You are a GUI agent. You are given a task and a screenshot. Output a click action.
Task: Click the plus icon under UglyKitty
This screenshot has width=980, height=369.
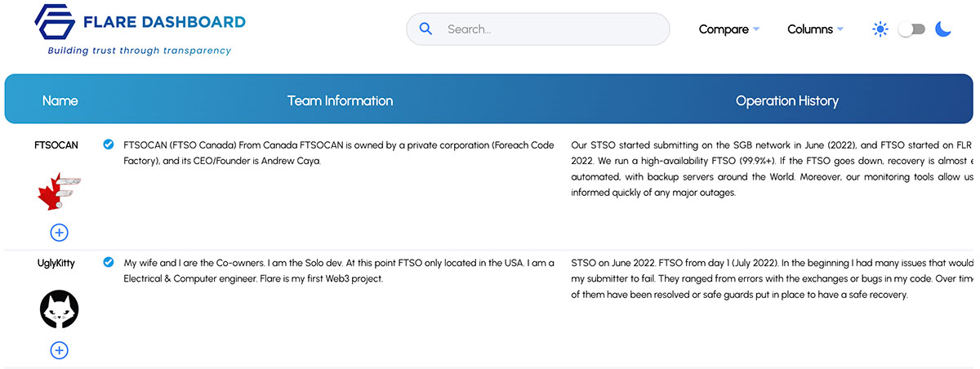pos(59,350)
